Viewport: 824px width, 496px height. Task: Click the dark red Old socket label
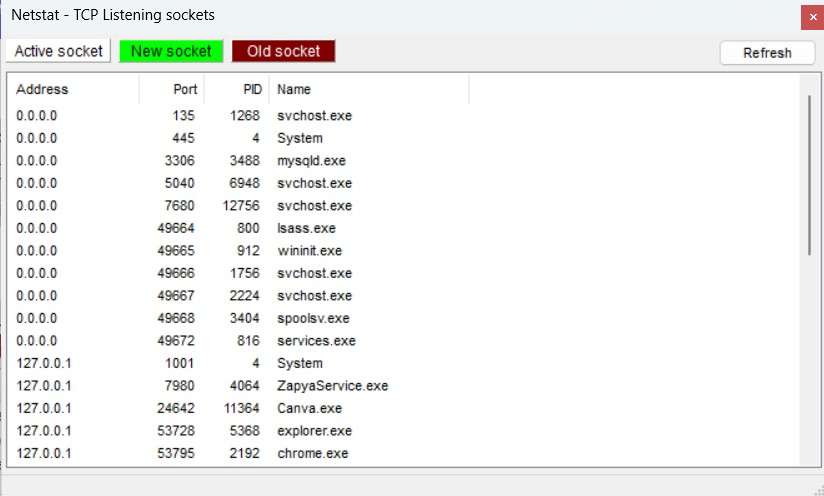283,51
